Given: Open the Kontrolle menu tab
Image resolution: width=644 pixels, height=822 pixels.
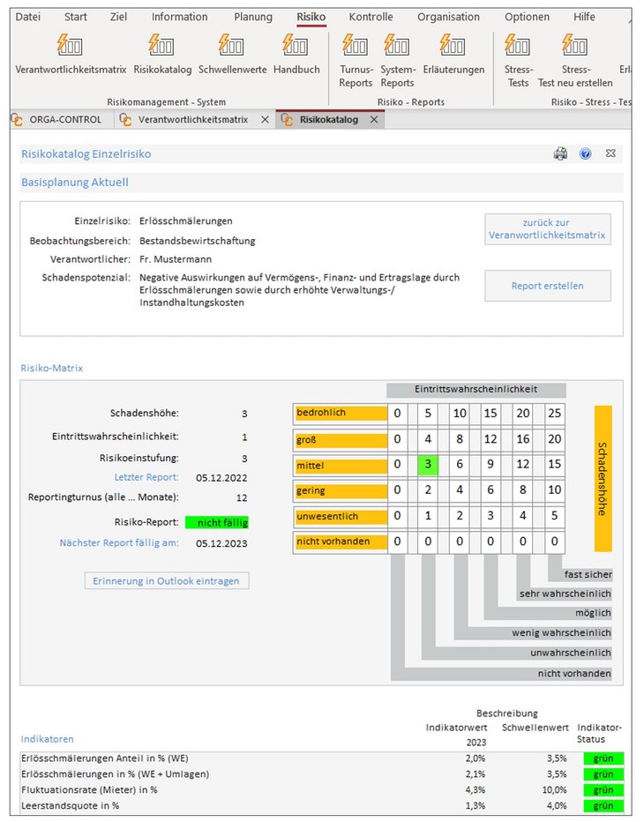Looking at the screenshot, I should (371, 17).
